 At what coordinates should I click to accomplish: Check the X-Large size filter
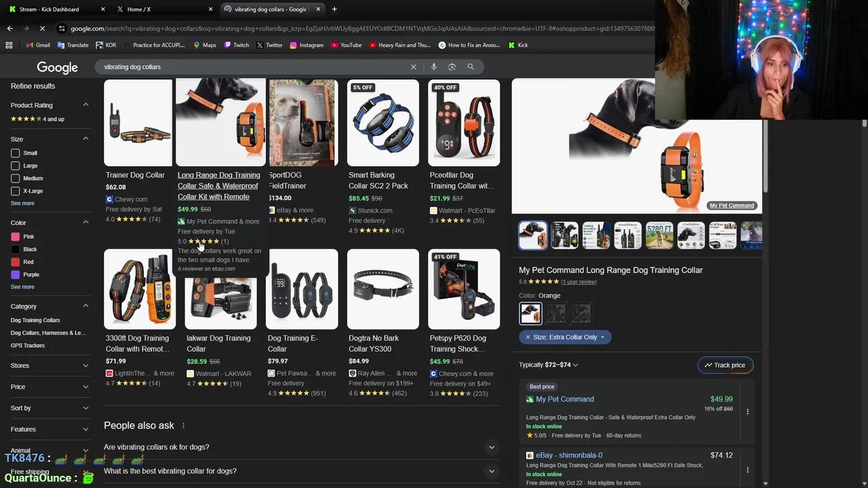click(x=15, y=191)
